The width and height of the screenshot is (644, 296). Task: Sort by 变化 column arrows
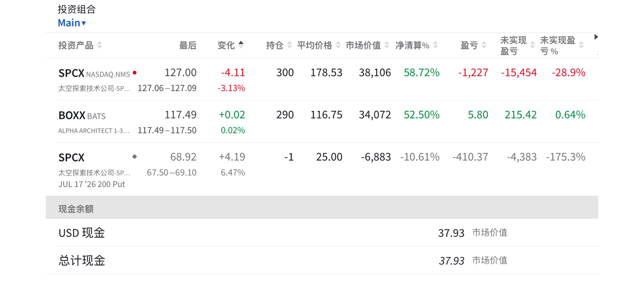(241, 45)
